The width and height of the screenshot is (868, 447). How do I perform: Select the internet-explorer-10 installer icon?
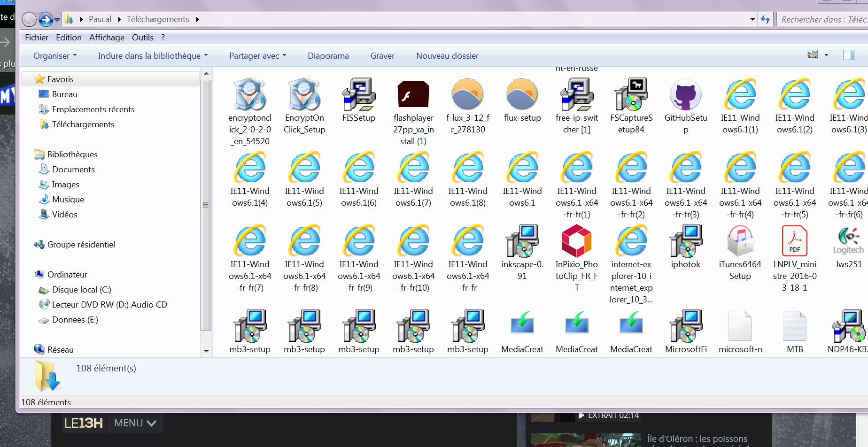click(x=631, y=241)
